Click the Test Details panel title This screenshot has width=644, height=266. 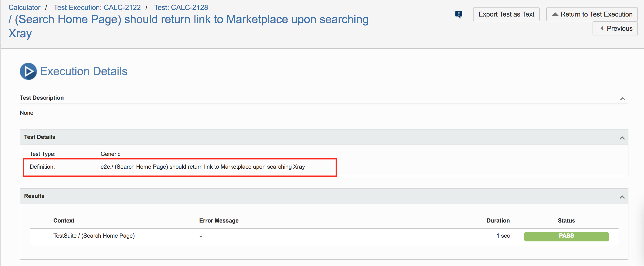coord(39,137)
